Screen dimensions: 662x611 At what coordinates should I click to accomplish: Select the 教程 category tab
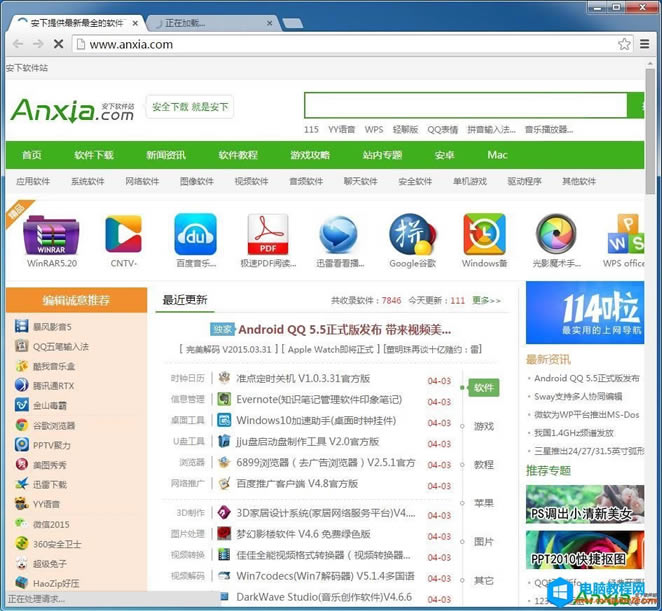pyautogui.click(x=484, y=464)
